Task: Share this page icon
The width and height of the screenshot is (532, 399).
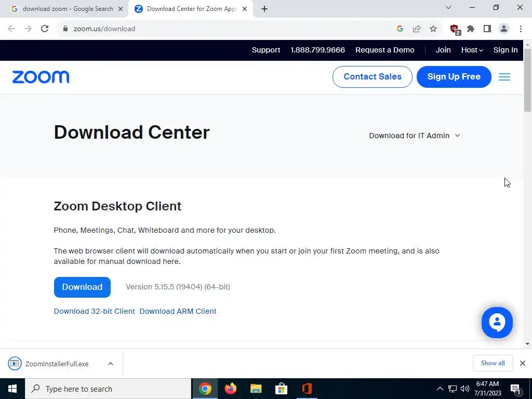Action: (416, 29)
